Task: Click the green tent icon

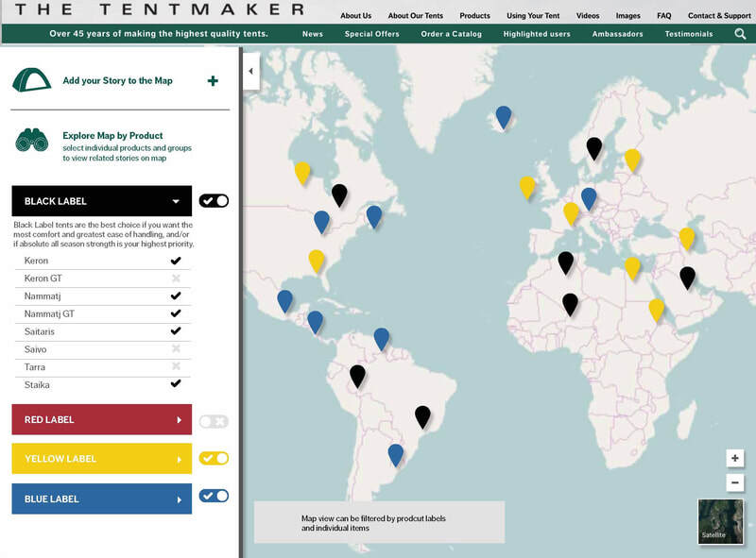Action: click(x=31, y=80)
